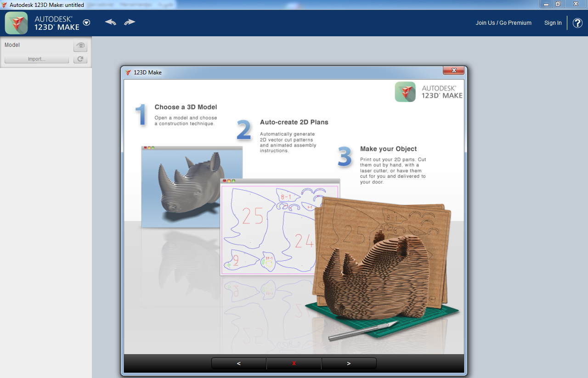Screen dimensions: 588x378
Task: Close the main Autodesk 123D Make window
Action: pos(576,4)
